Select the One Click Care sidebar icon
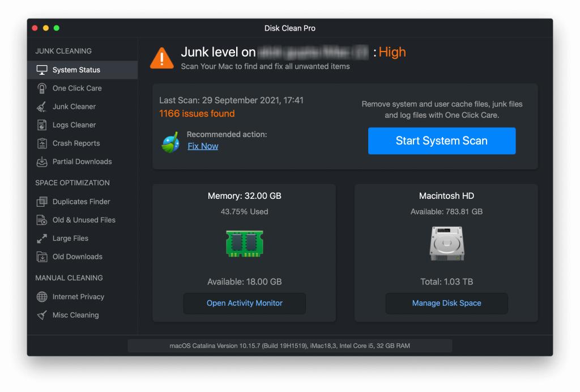This screenshot has width=580, height=392. pyautogui.click(x=41, y=88)
